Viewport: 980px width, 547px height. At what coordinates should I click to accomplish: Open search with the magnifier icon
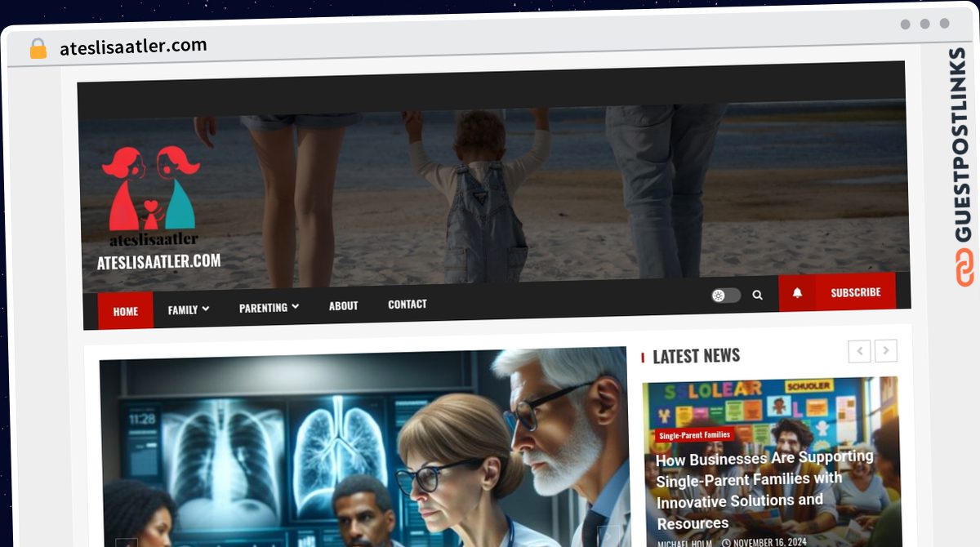pos(757,295)
